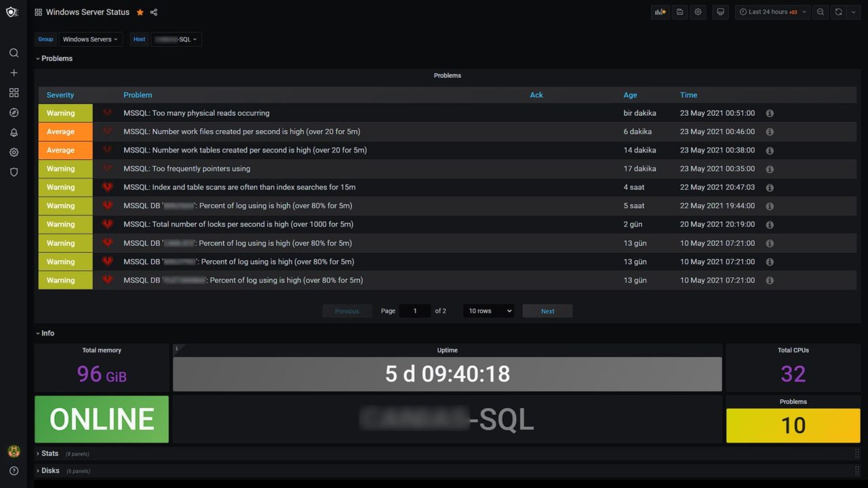Open the Dashboards grid icon in sidebar

coord(14,93)
